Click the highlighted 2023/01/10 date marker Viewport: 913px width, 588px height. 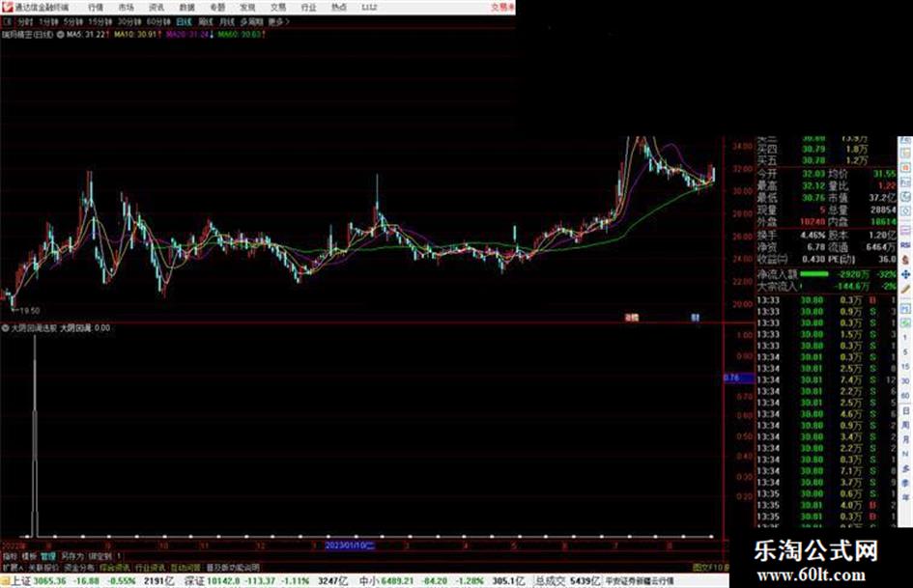[350, 546]
